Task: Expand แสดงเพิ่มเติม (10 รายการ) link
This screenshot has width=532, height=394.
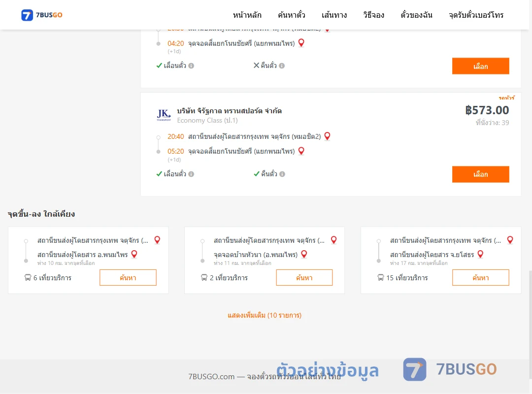Action: [x=265, y=315]
